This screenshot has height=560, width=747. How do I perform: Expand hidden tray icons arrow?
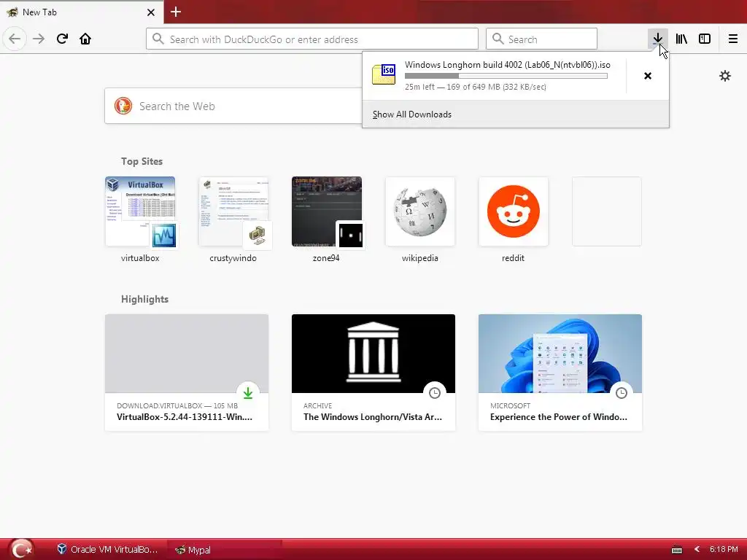click(697, 549)
